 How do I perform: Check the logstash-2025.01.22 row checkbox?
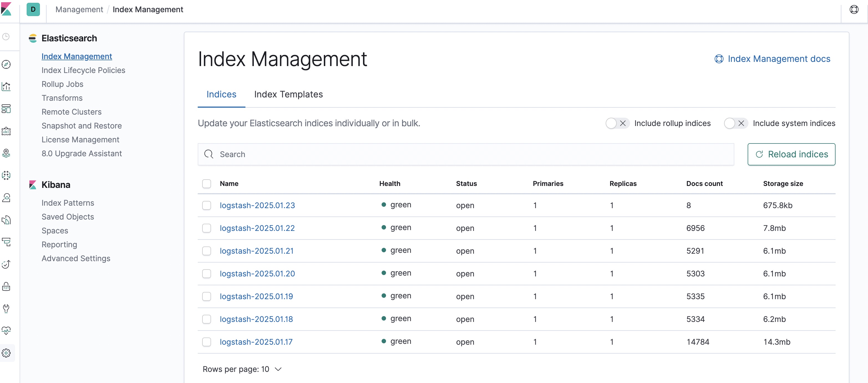[x=207, y=228]
